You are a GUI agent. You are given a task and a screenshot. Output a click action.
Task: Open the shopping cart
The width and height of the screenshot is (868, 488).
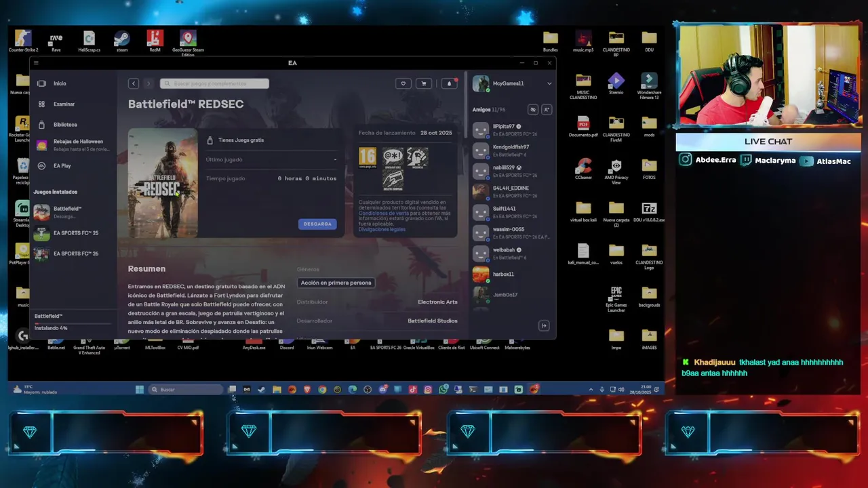pyautogui.click(x=424, y=83)
